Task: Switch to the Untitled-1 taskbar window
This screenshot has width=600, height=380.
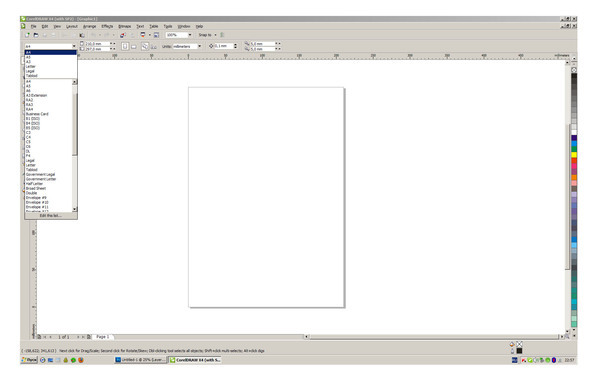Action: pyautogui.click(x=141, y=360)
